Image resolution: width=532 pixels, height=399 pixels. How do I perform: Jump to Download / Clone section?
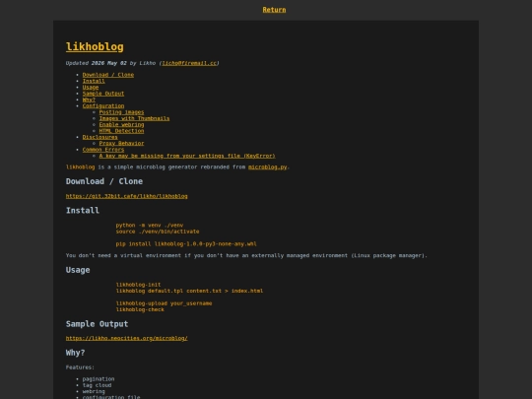108,75
